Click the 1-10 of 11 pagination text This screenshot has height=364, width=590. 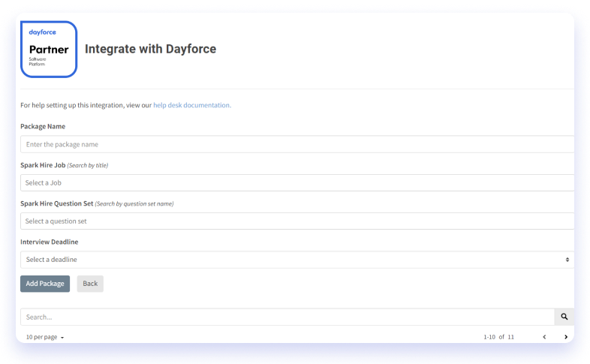(x=498, y=337)
